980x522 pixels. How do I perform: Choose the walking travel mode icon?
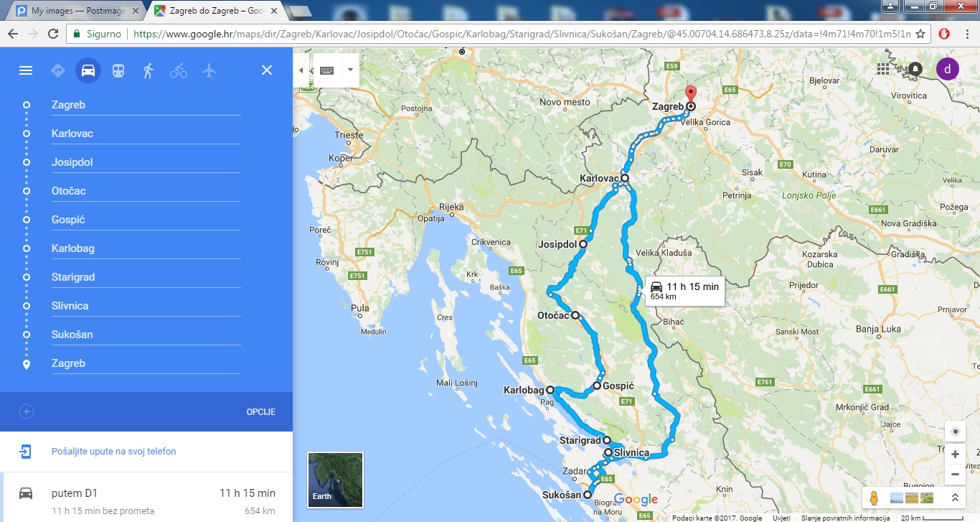[149, 70]
